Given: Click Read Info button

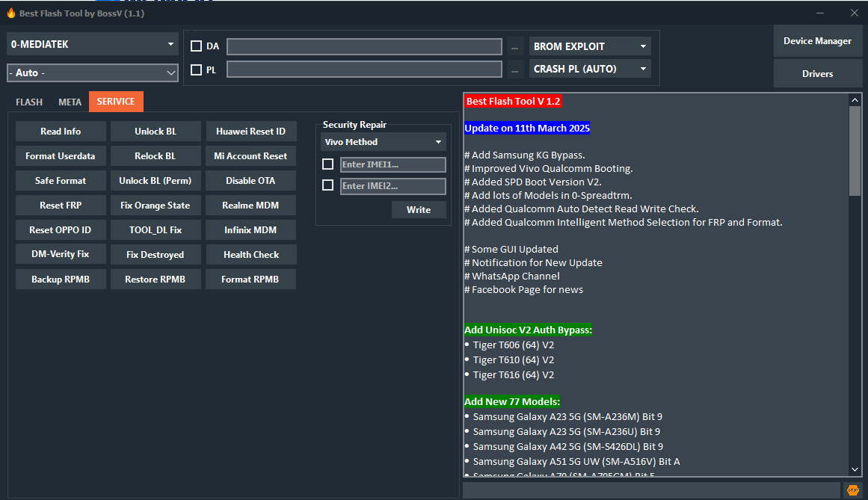Looking at the screenshot, I should [61, 131].
